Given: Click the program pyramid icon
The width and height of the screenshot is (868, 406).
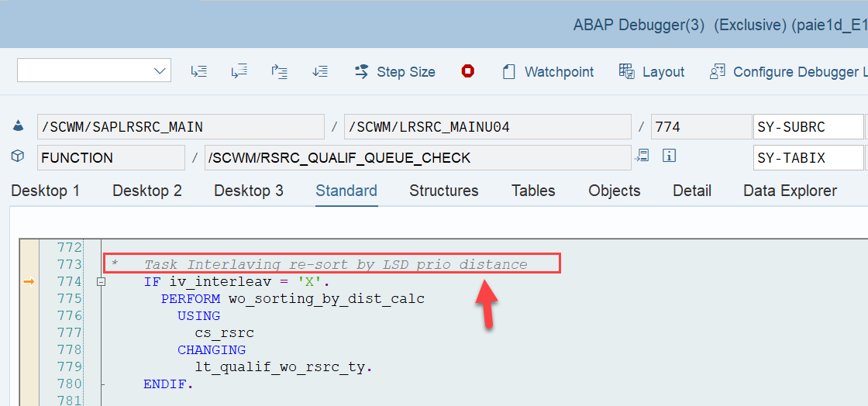Looking at the screenshot, I should 18,126.
